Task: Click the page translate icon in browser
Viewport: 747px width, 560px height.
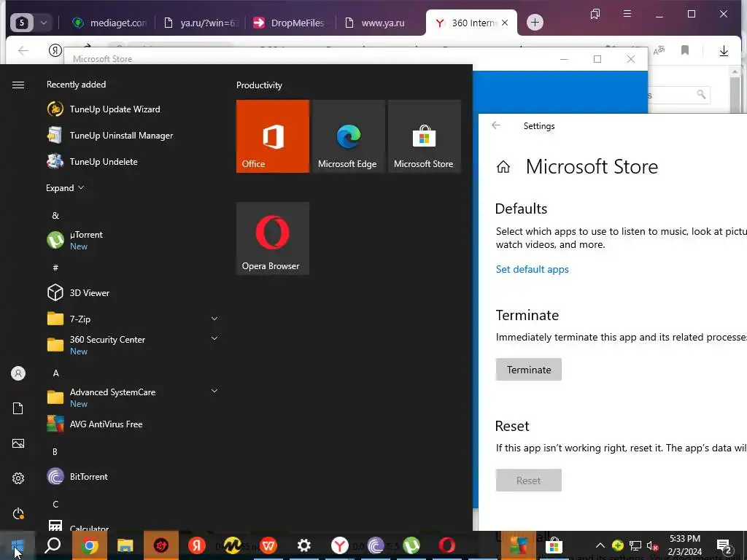Action: [659, 50]
